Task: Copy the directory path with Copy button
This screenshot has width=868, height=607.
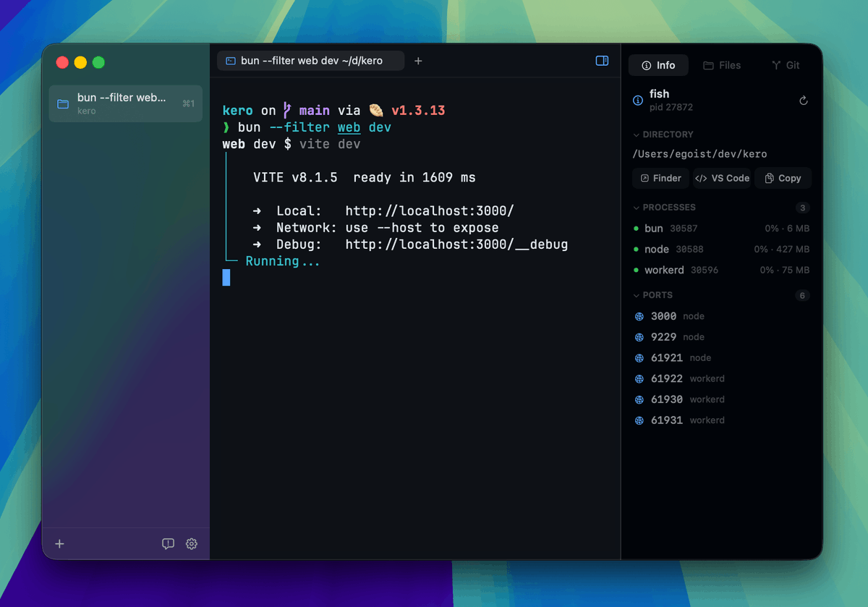Action: pyautogui.click(x=783, y=178)
